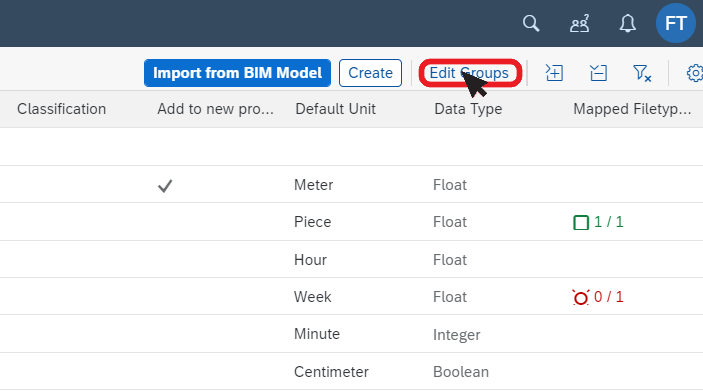Click the collapse all rows icon
Screen dimensions: 703x392
pyautogui.click(x=598, y=73)
